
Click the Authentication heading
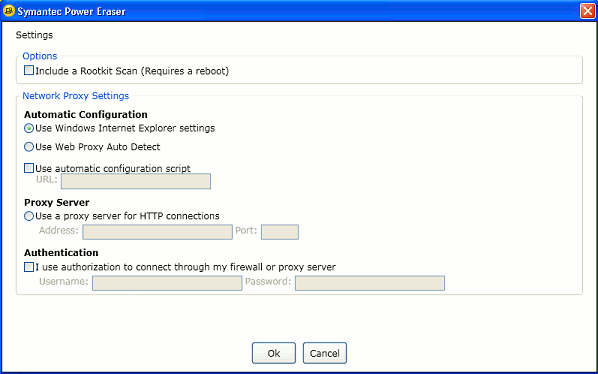[61, 253]
